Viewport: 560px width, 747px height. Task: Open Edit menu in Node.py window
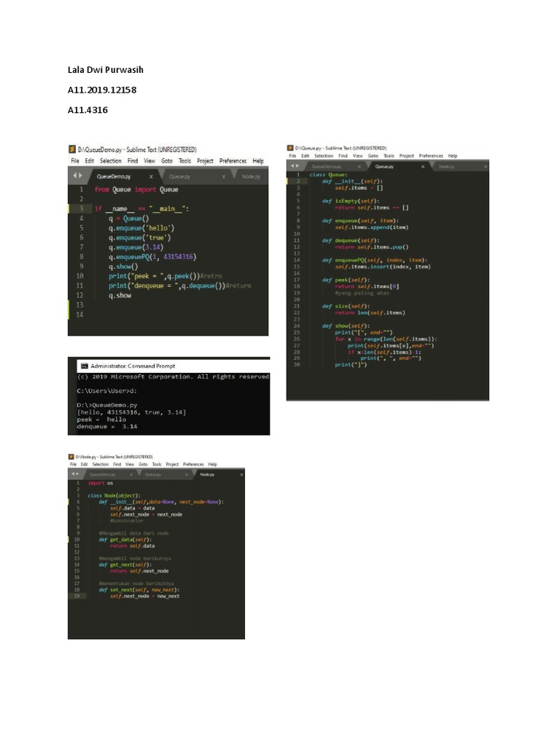85,464
